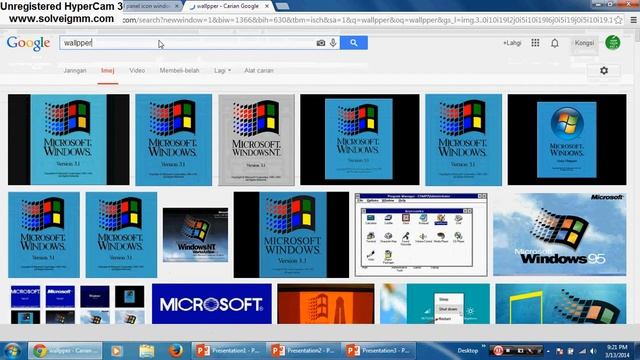Click the green account avatar
Viewport: 640px width, 360px height.
[x=613, y=42]
